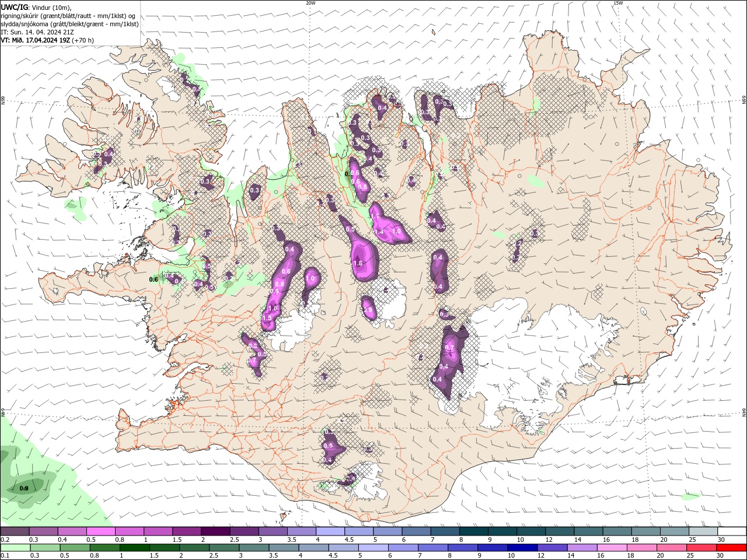Viewport: 747px width, 560px height.
Task: Select the dark blue 10 swatch in lower legend row
Action: tap(522, 547)
